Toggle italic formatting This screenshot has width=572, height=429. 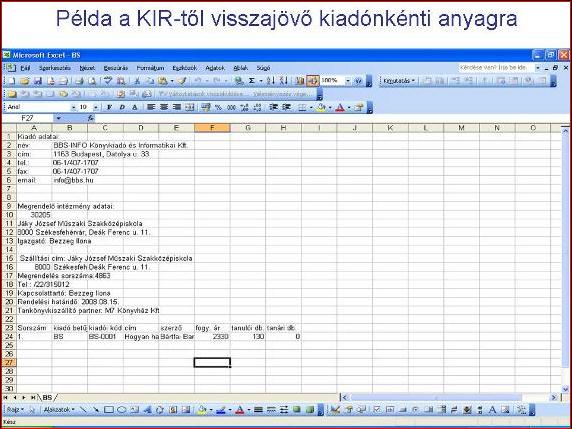[x=122, y=107]
